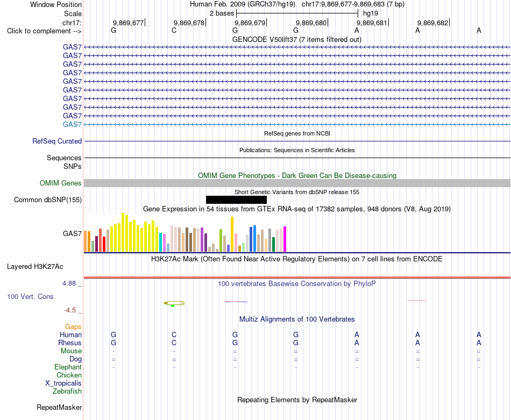Click 'Click to complement -->' label
Image resolution: width=511 pixels, height=420 pixels.
(44, 31)
